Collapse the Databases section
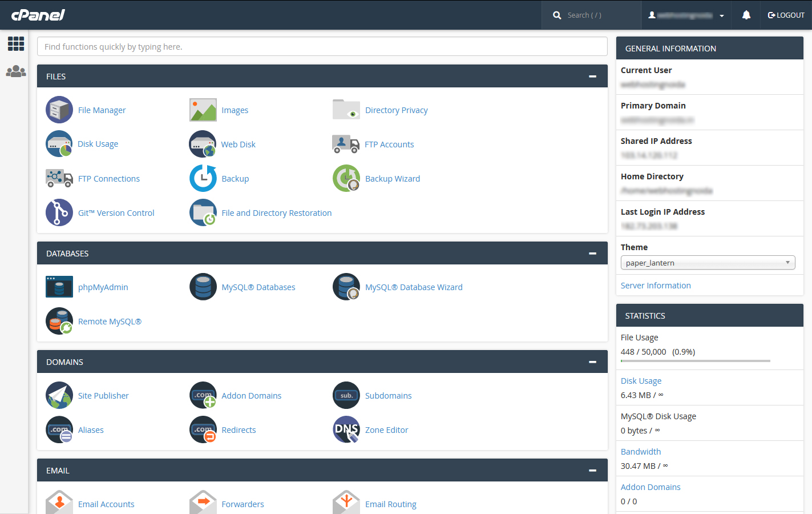The width and height of the screenshot is (812, 514). (x=592, y=254)
